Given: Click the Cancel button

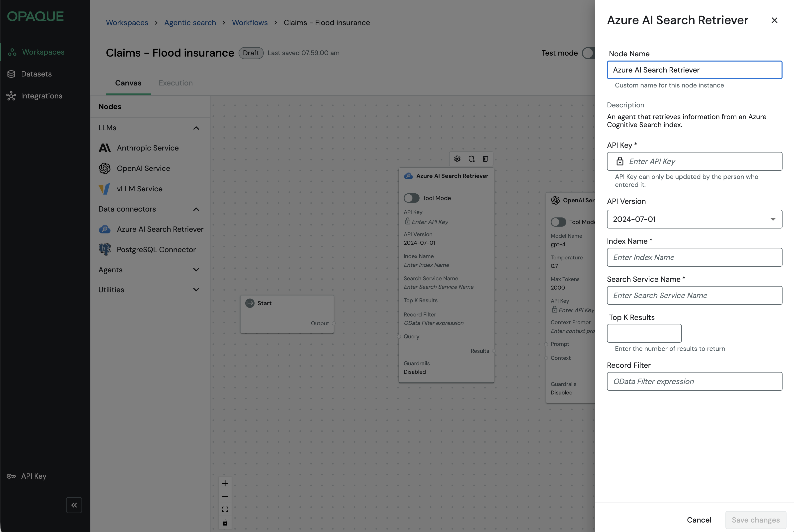Looking at the screenshot, I should click(x=699, y=520).
